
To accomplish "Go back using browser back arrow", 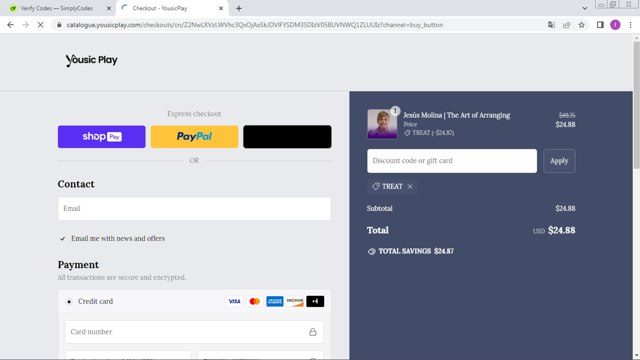I will 11,25.
